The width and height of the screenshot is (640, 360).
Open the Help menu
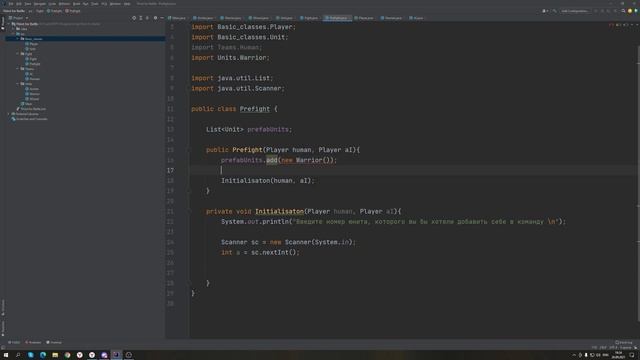point(127,4)
